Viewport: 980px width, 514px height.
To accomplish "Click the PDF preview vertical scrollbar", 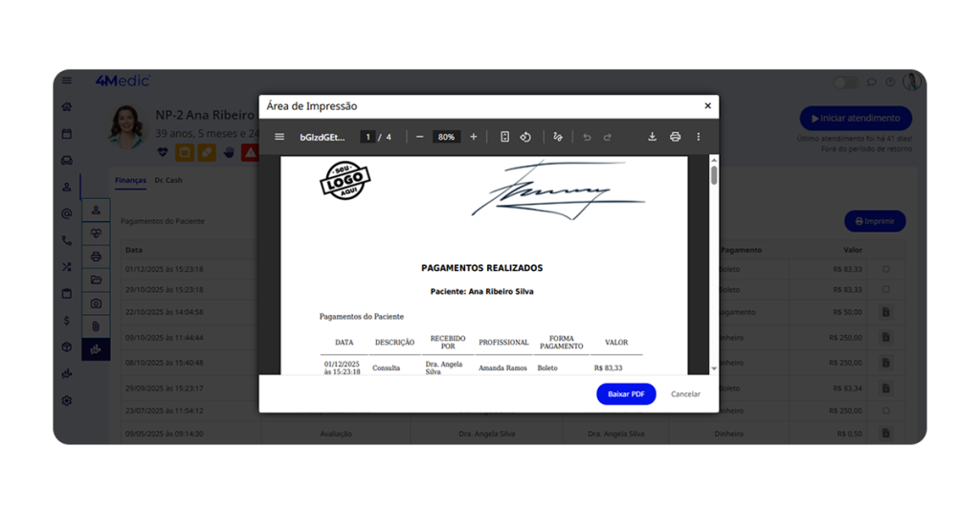I will pyautogui.click(x=714, y=176).
